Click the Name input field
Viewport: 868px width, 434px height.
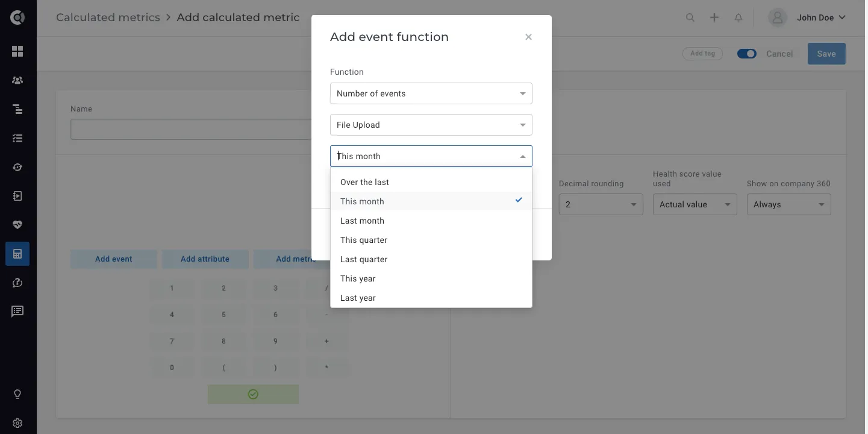[x=191, y=130]
